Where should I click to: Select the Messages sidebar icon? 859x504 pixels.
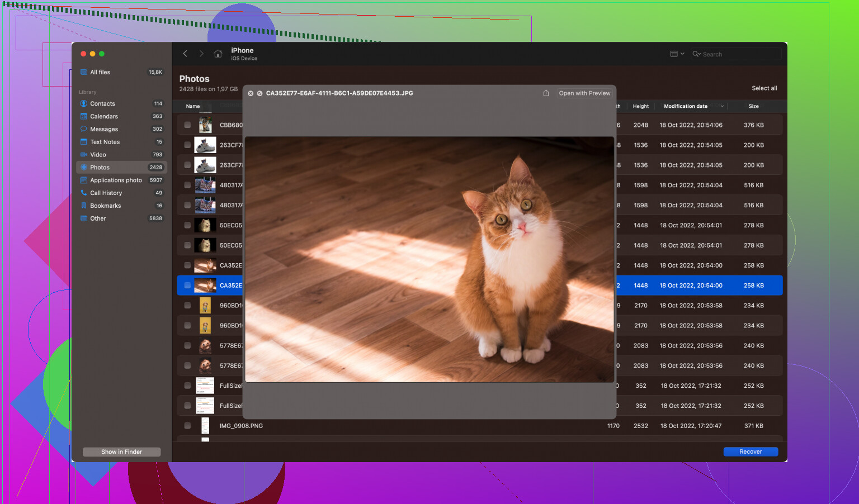pyautogui.click(x=84, y=129)
